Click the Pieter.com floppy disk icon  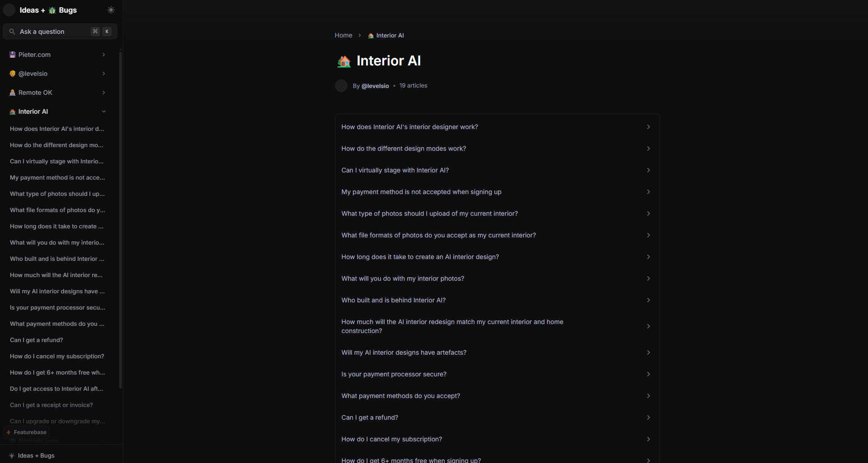(13, 55)
